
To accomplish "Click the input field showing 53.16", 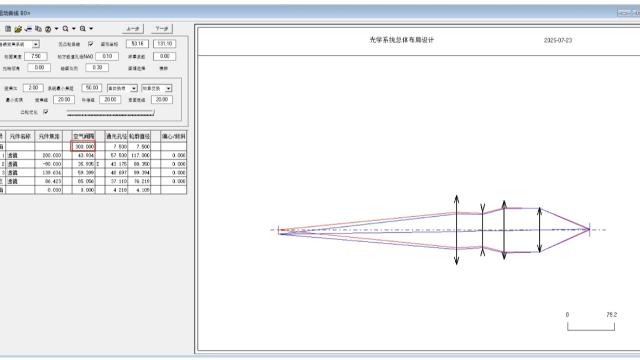I will pyautogui.click(x=137, y=44).
